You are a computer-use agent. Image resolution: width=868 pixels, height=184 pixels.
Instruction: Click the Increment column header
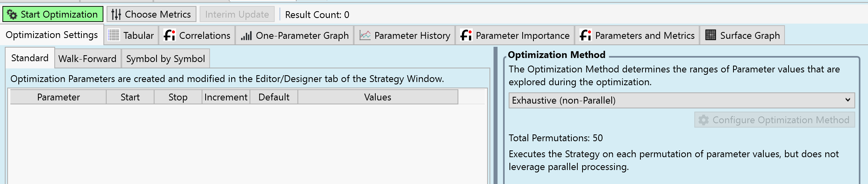point(226,97)
